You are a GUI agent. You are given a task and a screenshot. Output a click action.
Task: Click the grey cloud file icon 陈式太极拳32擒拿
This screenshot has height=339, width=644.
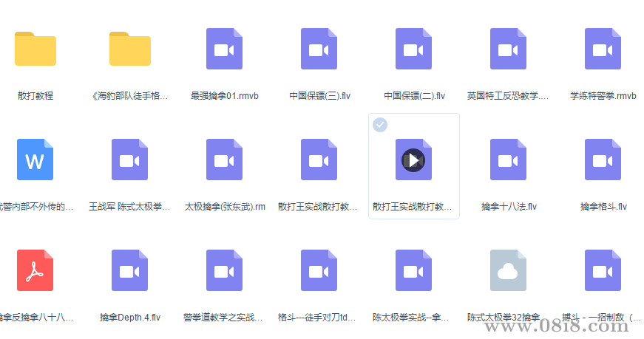(508, 270)
